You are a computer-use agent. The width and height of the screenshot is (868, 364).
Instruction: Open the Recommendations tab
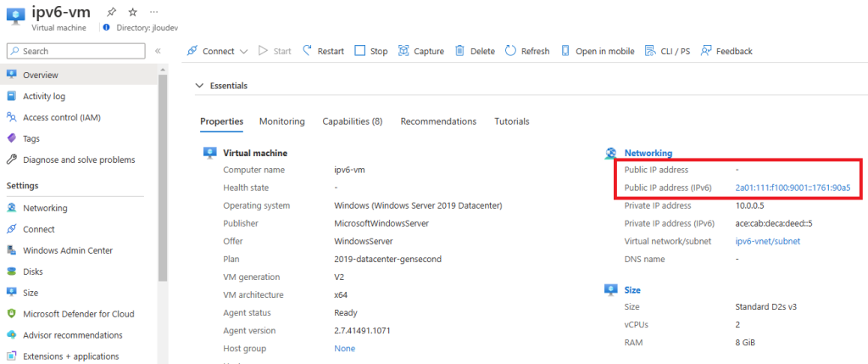coord(438,121)
